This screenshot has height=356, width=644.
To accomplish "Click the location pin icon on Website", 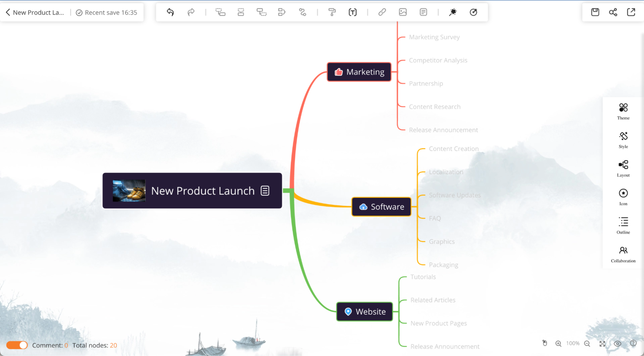I will tap(348, 311).
